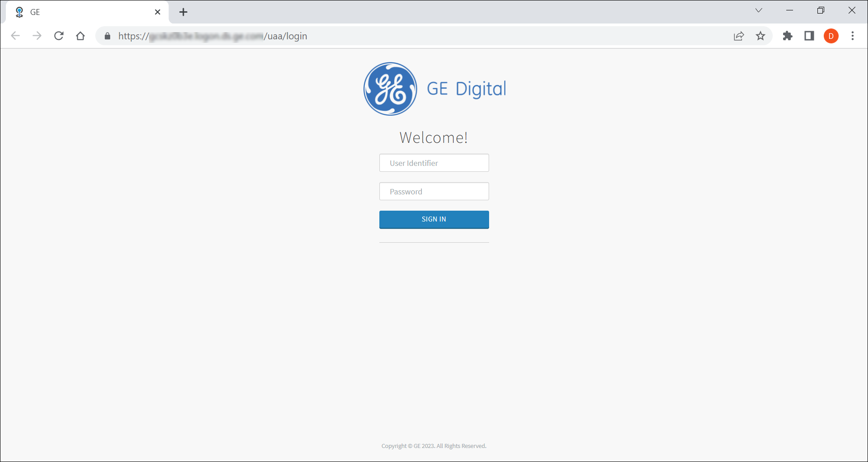Close the GE tab
The width and height of the screenshot is (868, 462).
pyautogui.click(x=158, y=12)
